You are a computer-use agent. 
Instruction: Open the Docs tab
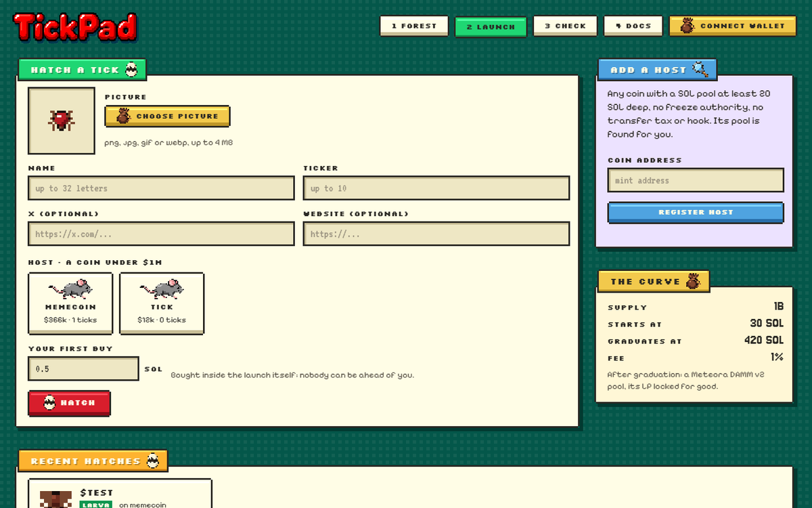[633, 26]
